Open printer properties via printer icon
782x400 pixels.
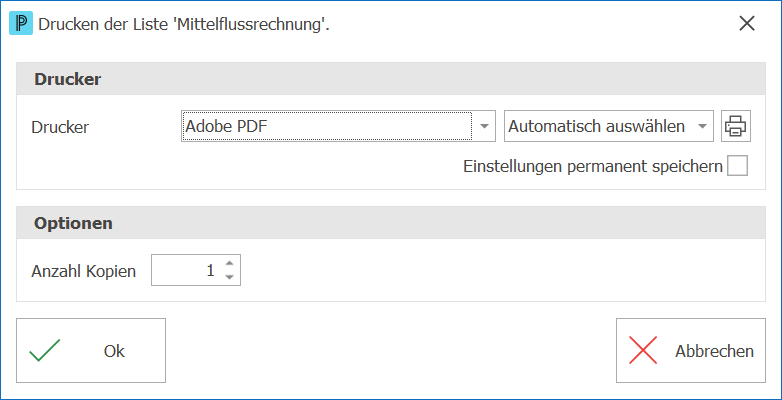tap(736, 126)
